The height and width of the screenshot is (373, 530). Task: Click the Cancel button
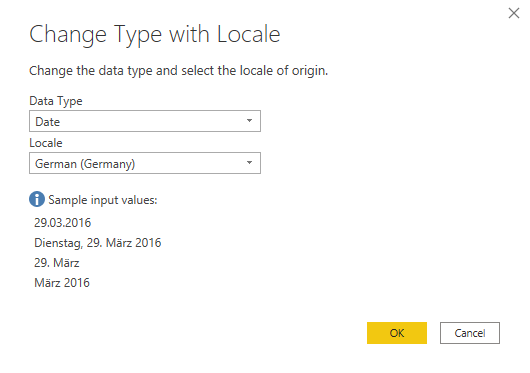[x=470, y=333]
